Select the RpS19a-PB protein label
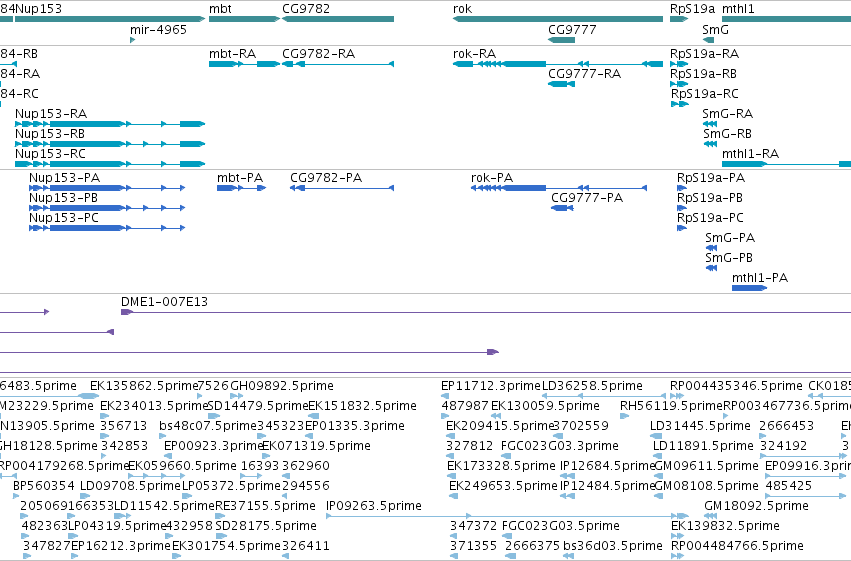The width and height of the screenshot is (851, 561). 710,198
